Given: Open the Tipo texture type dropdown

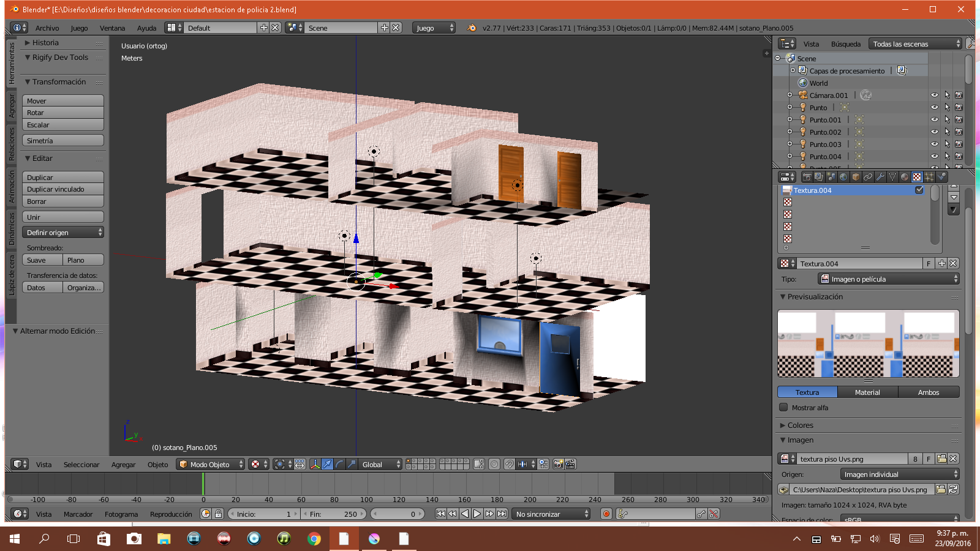Looking at the screenshot, I should click(889, 279).
